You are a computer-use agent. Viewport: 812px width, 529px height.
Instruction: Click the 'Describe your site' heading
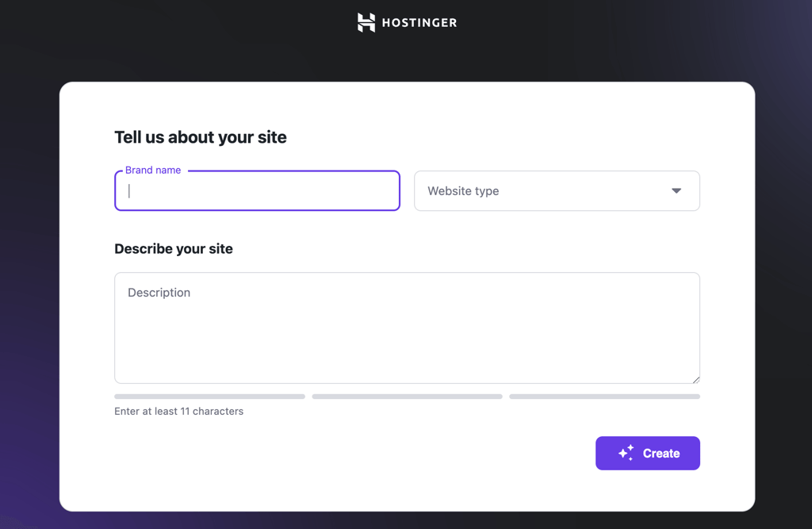(174, 249)
